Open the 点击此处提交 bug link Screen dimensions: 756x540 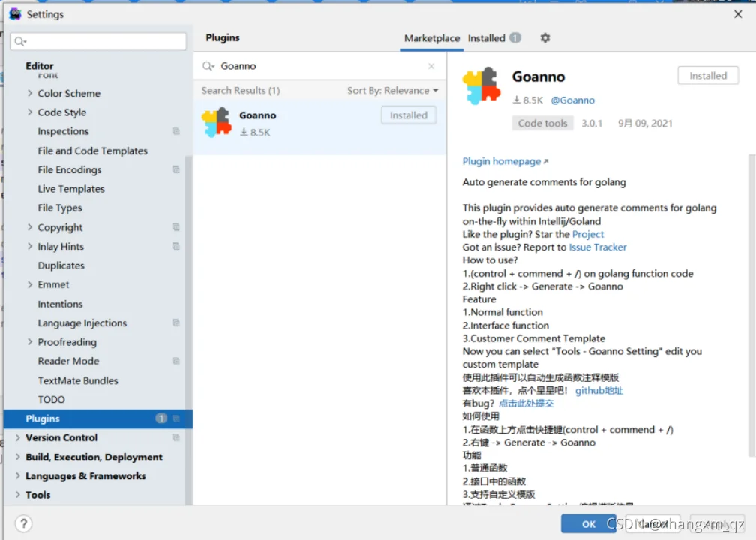pos(526,403)
